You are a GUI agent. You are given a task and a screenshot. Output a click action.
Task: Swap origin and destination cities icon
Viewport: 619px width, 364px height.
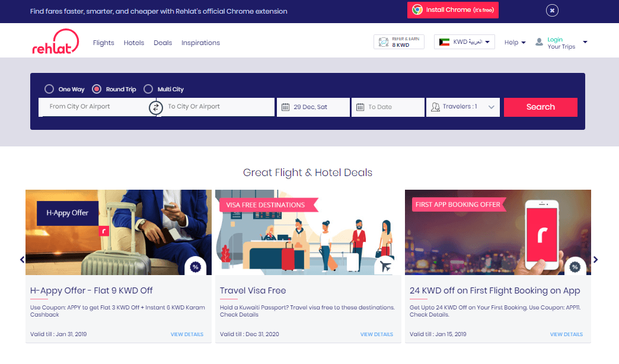156,107
